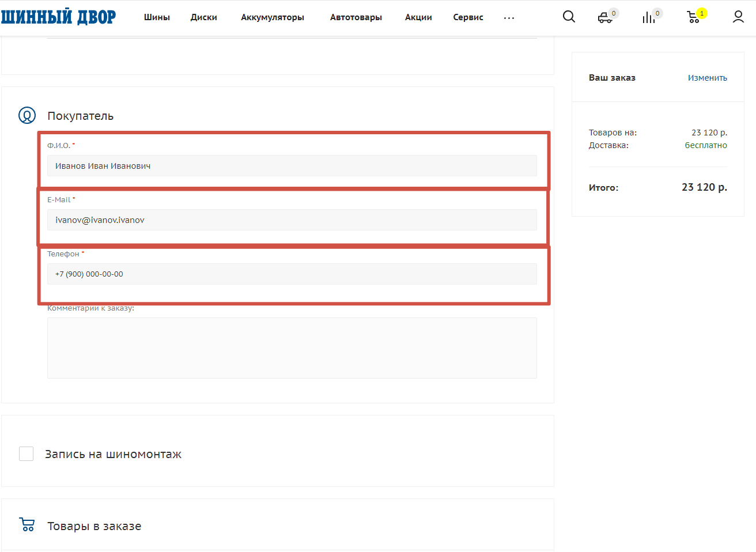The height and width of the screenshot is (552, 756).
Task: Click the Товары в заказе cart icon
Action: coord(27,525)
